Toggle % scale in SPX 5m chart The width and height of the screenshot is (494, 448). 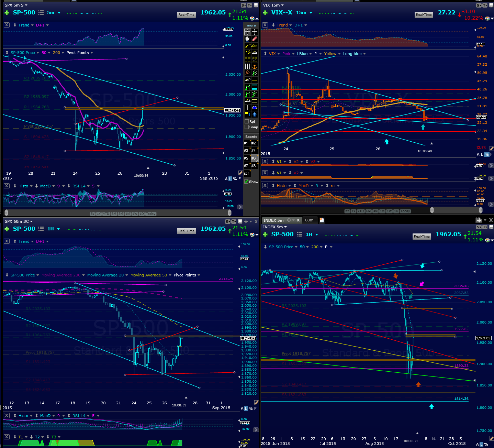click(x=235, y=179)
